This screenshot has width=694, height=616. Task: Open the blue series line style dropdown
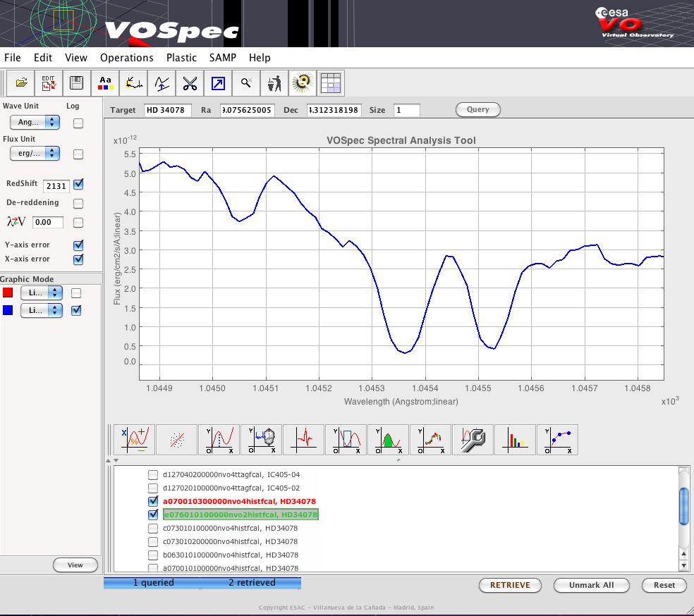coord(42,310)
